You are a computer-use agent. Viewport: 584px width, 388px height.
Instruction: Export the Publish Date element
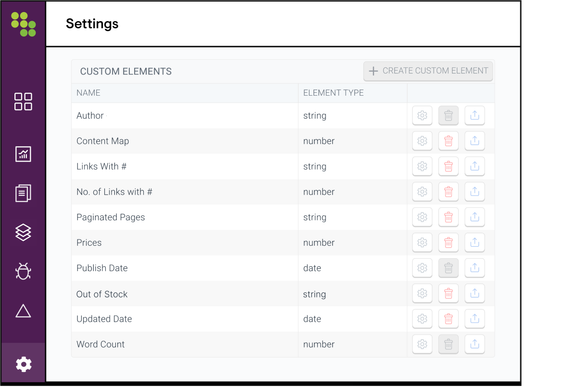pos(474,268)
